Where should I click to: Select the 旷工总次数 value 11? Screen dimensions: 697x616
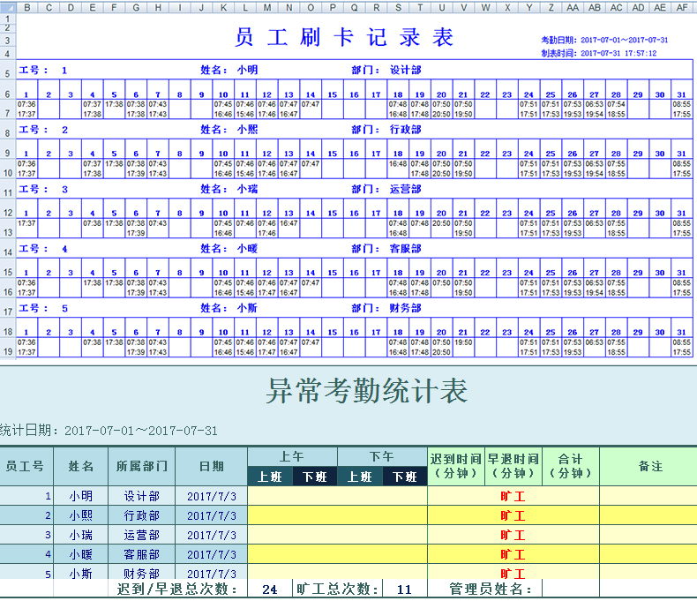[x=404, y=589]
